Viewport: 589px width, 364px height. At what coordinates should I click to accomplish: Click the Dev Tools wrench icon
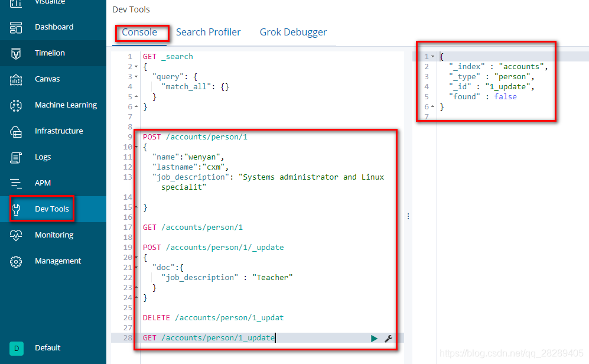pos(16,209)
